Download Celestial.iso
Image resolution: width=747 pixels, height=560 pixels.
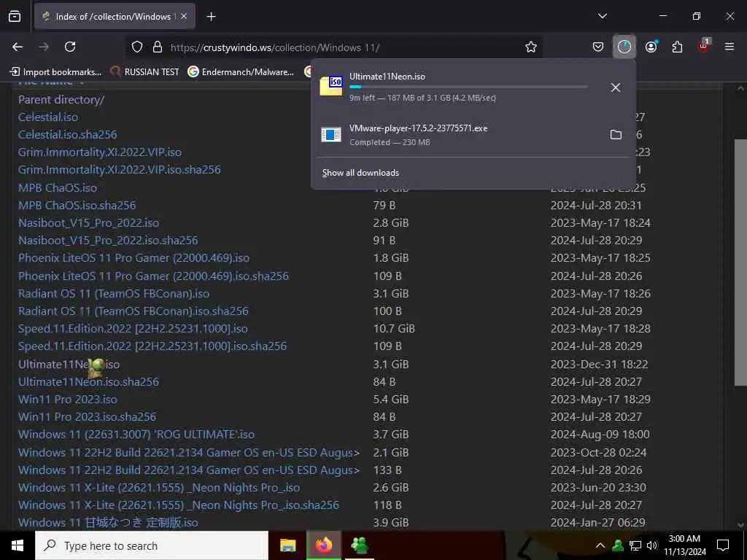tap(48, 117)
